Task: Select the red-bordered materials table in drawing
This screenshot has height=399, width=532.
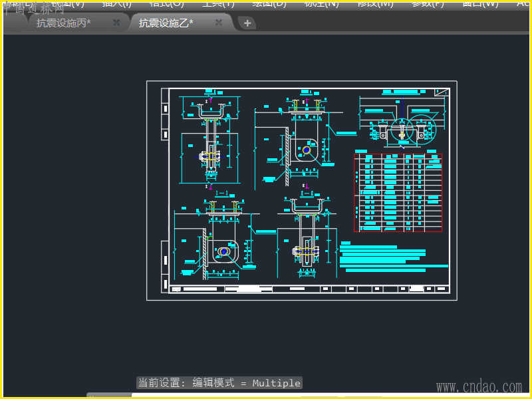Action: point(398,193)
